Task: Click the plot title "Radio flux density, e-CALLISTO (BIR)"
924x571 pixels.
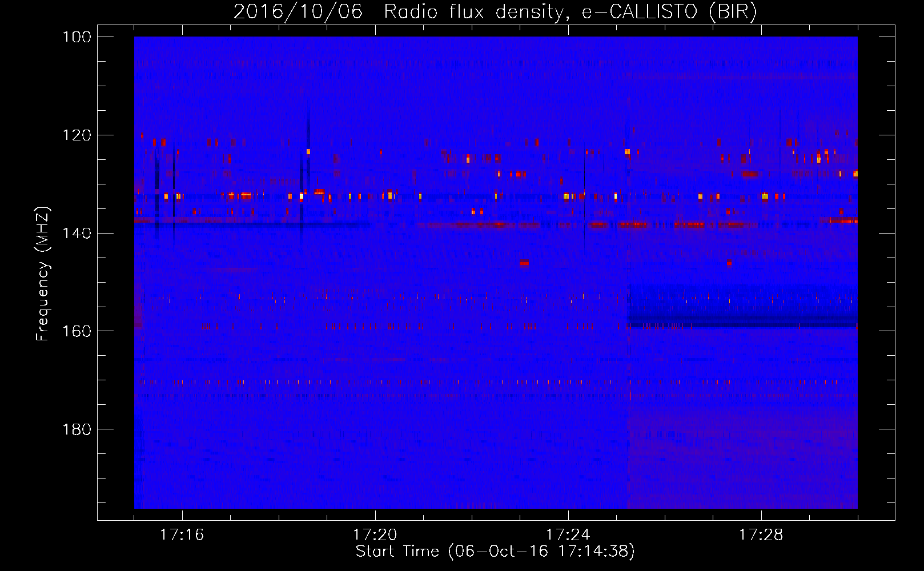Action: [571, 12]
